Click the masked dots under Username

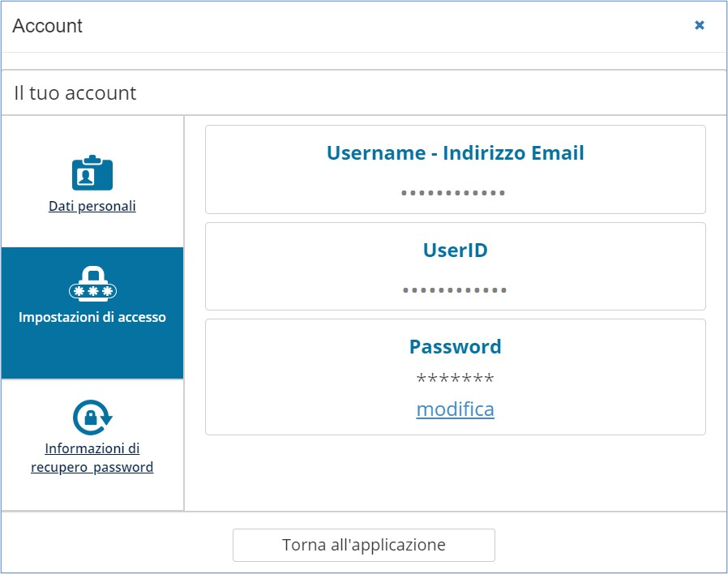[454, 193]
